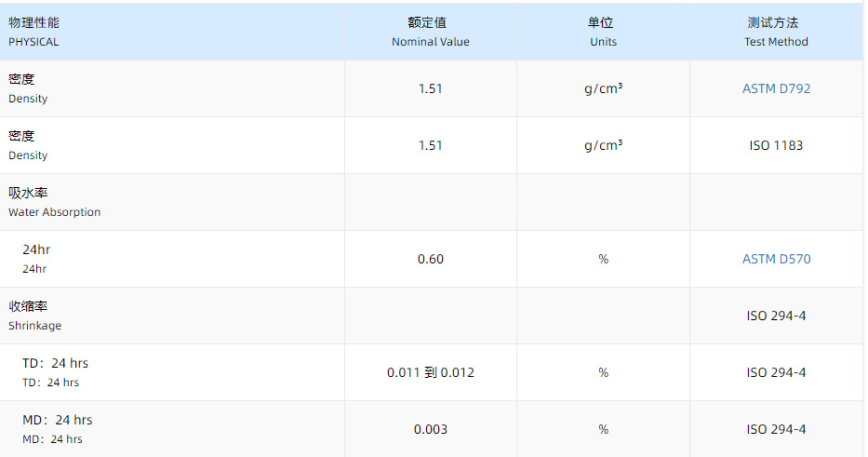Image resolution: width=868 pixels, height=457 pixels.
Task: Open the ASTM D792 test method link
Action: click(776, 88)
